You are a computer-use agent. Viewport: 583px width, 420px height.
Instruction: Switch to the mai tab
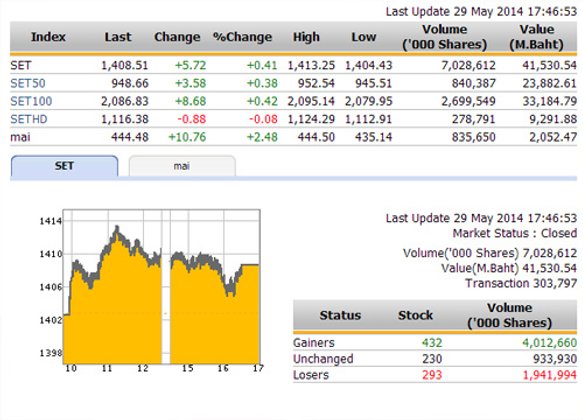coord(182,166)
